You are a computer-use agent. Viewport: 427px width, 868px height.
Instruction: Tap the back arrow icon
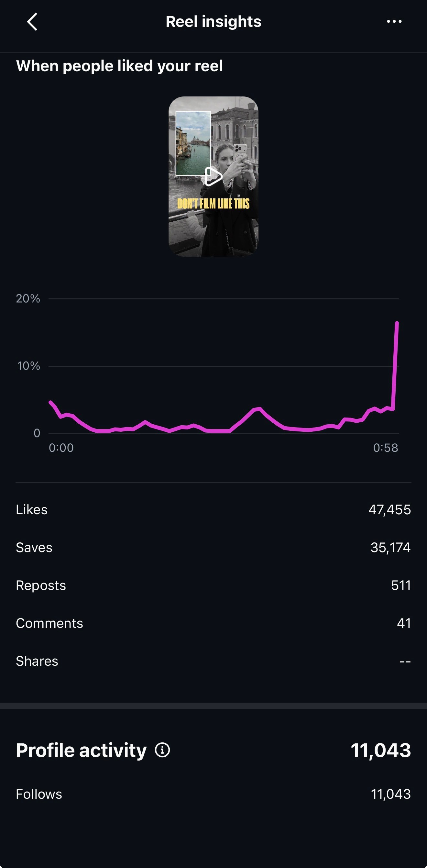pos(32,22)
